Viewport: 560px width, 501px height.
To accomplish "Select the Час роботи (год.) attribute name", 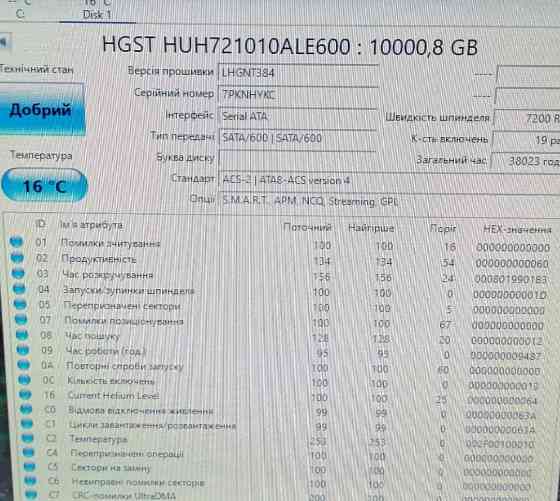I will (x=106, y=351).
